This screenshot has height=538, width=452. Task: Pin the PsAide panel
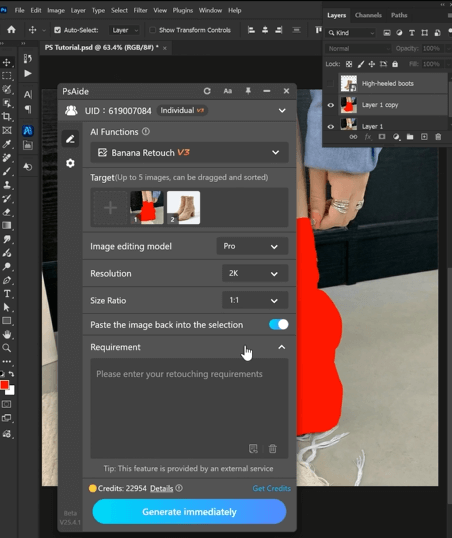[248, 91]
